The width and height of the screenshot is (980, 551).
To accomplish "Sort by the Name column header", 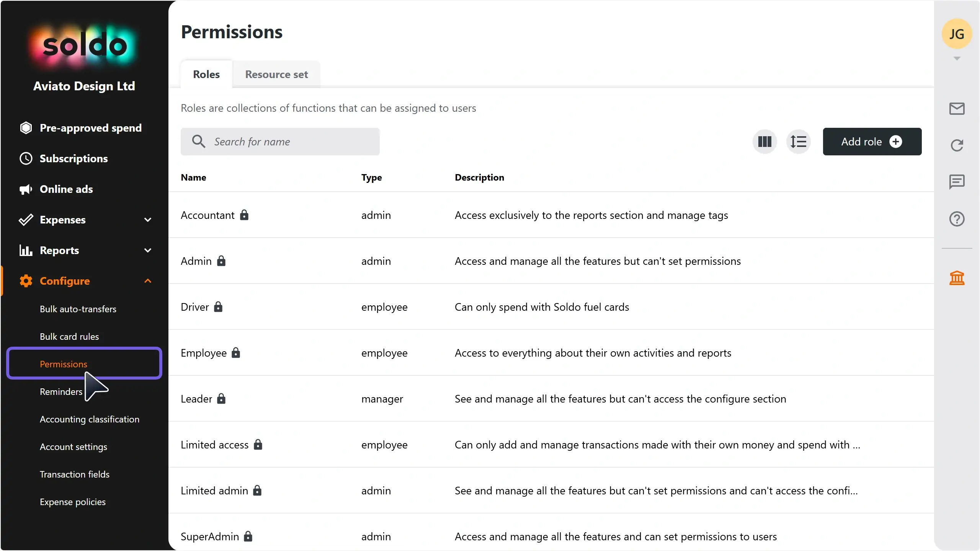I will [x=193, y=177].
